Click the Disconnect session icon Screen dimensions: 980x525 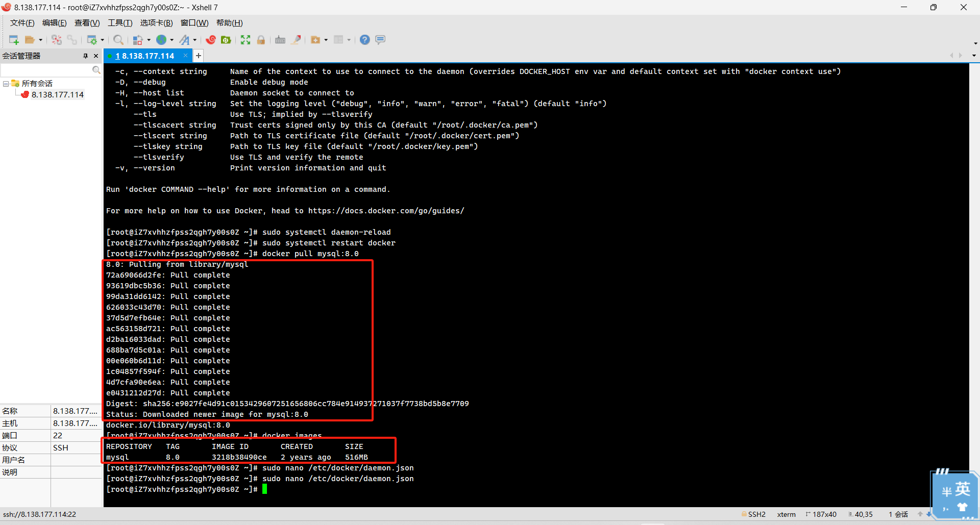tap(57, 40)
